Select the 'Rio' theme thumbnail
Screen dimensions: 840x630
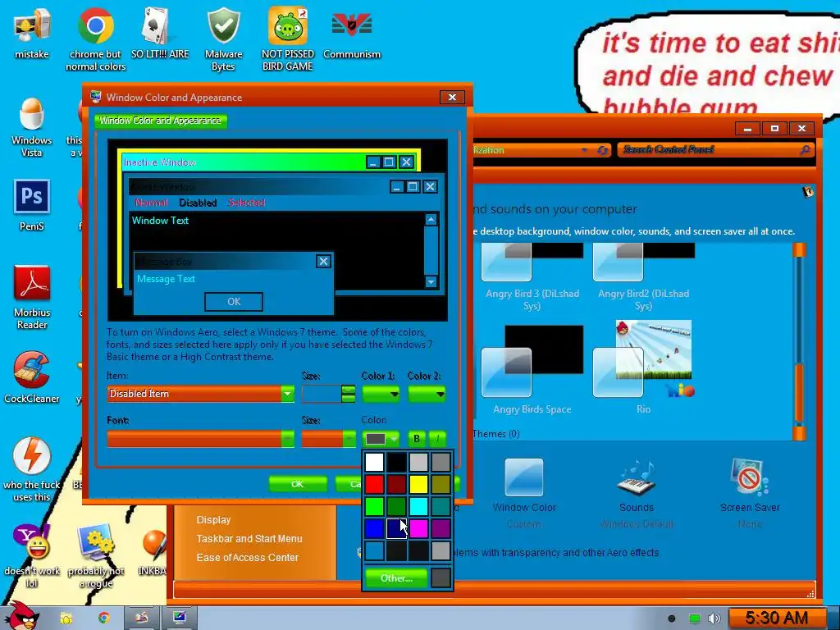pos(643,367)
